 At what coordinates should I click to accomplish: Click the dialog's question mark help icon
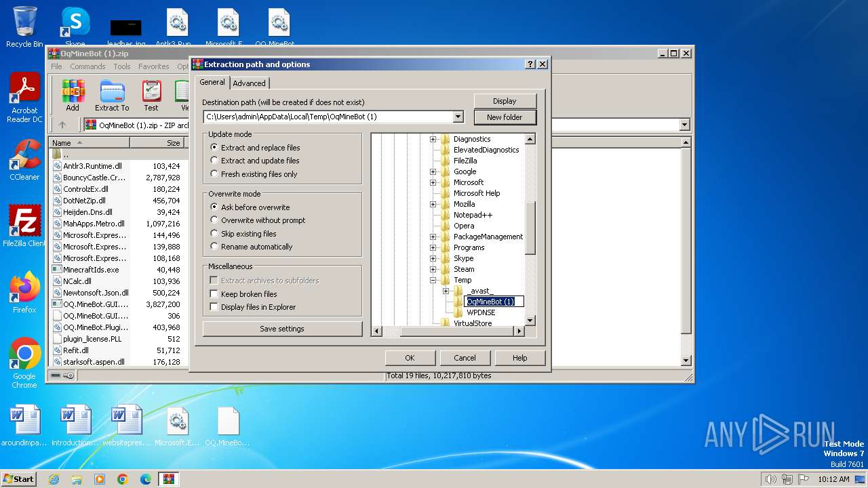530,64
